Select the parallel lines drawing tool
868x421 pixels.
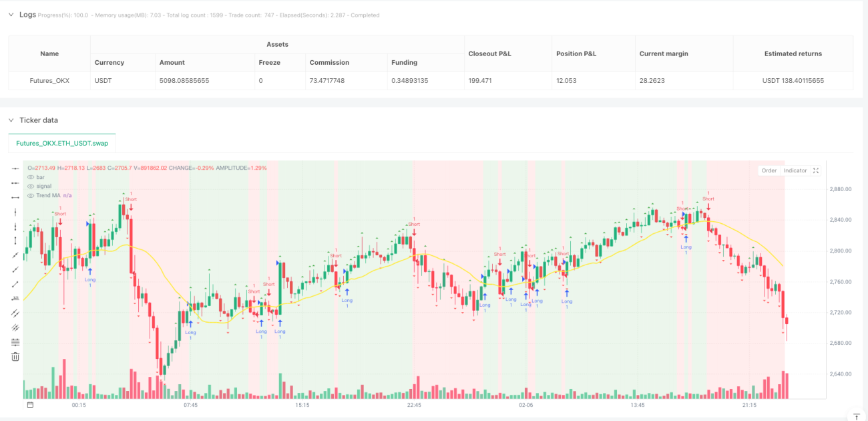(x=15, y=313)
